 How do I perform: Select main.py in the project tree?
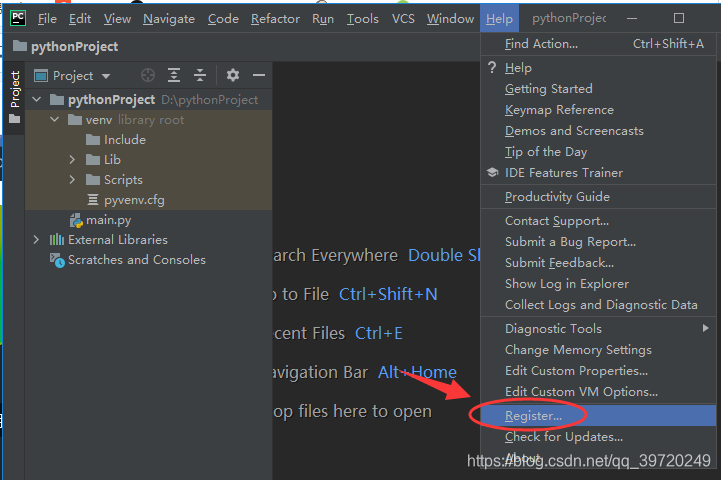click(x=149, y=220)
